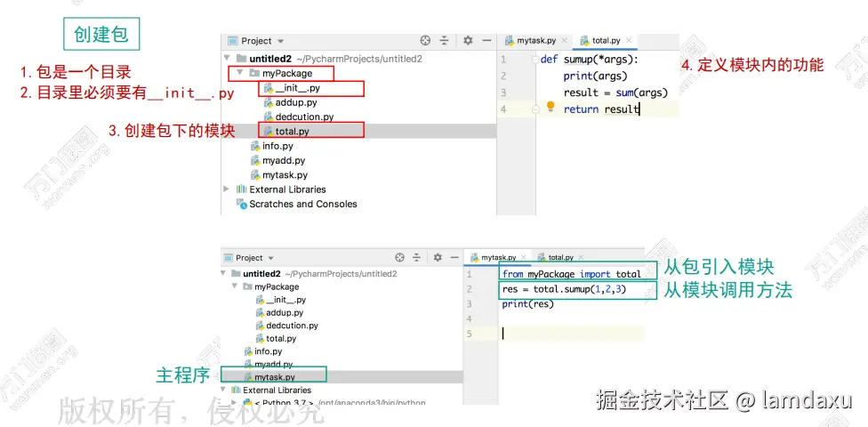This screenshot has width=868, height=427.
Task: Click fold marker beside return result line
Action: click(x=535, y=109)
